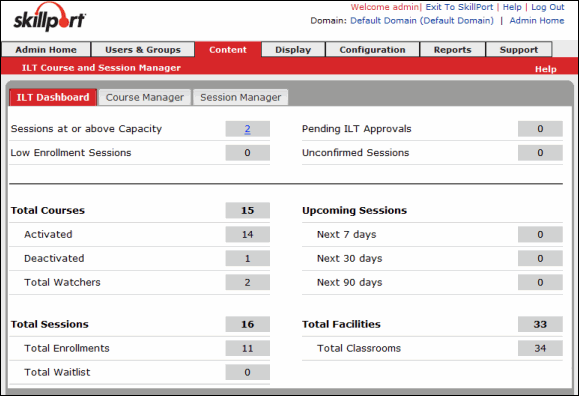This screenshot has height=396, width=579.
Task: Select the ILT Dashboard tab
Action: pos(53,97)
